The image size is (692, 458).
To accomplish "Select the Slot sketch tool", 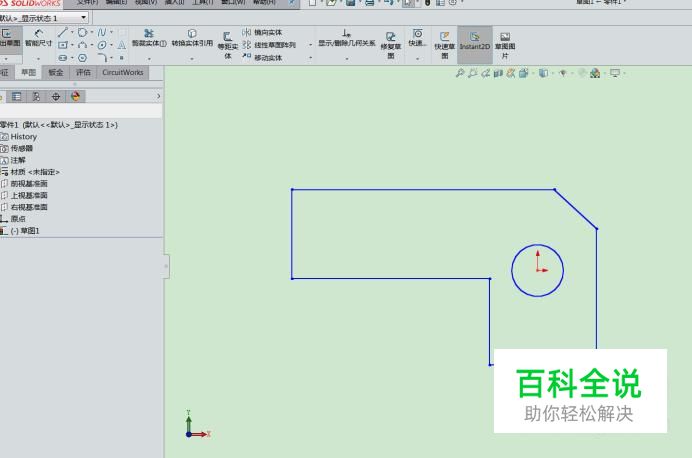I will click(63, 58).
